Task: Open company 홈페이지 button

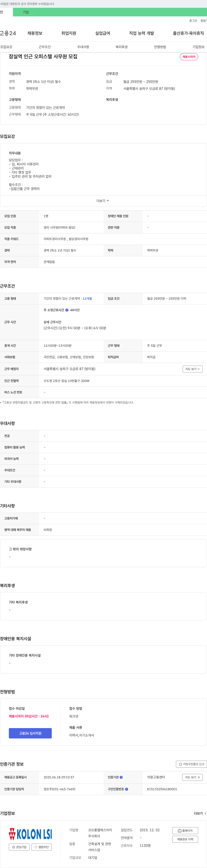Action: [185, 831]
